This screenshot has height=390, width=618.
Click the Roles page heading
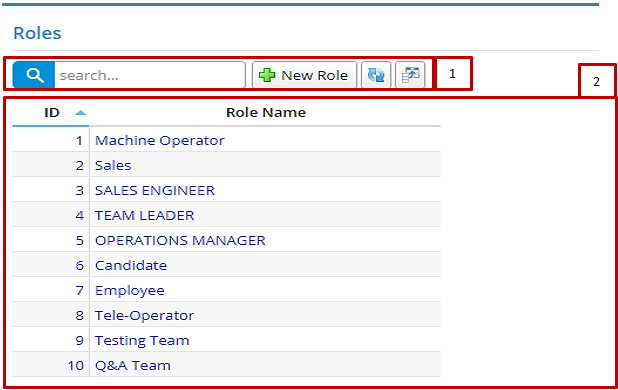[x=37, y=33]
